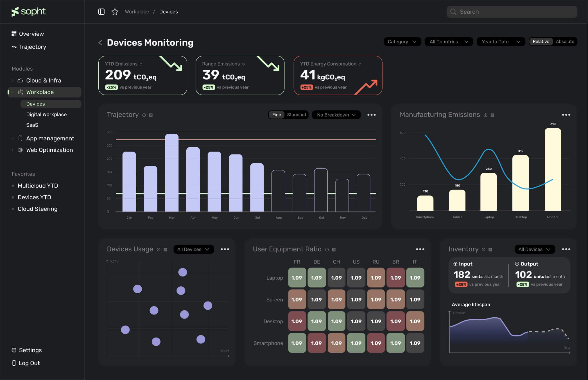The height and width of the screenshot is (380, 588).
Task: Select Fine granularity for Trajectory
Action: (x=277, y=115)
